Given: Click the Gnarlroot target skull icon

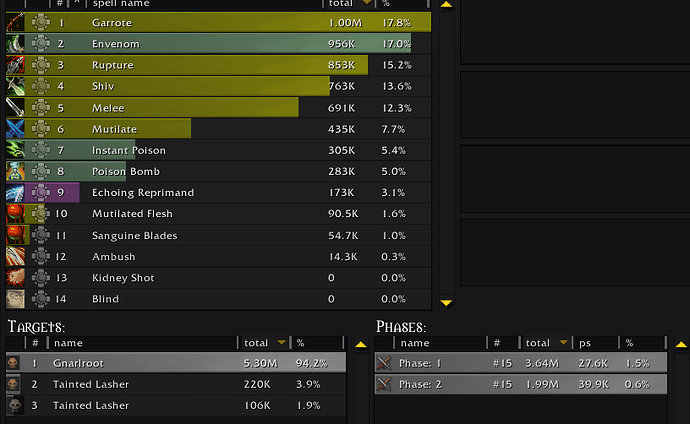Looking at the screenshot, I should 14,363.
